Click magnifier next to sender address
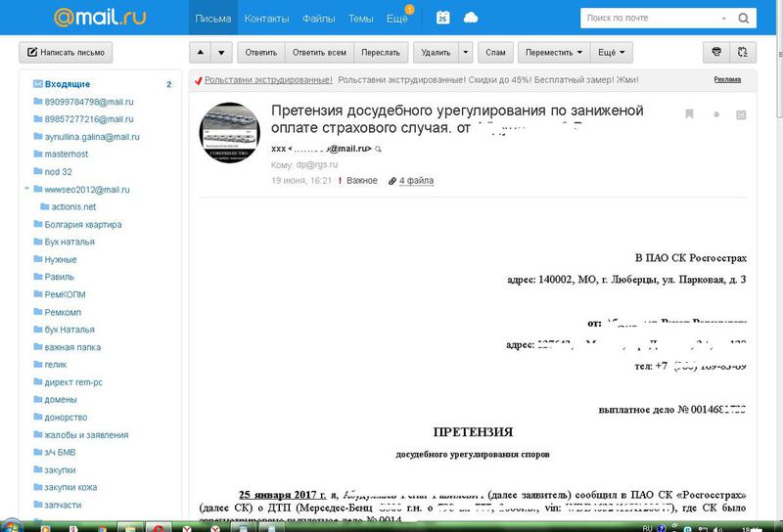Screen dimensions: 783x532 tap(378, 149)
